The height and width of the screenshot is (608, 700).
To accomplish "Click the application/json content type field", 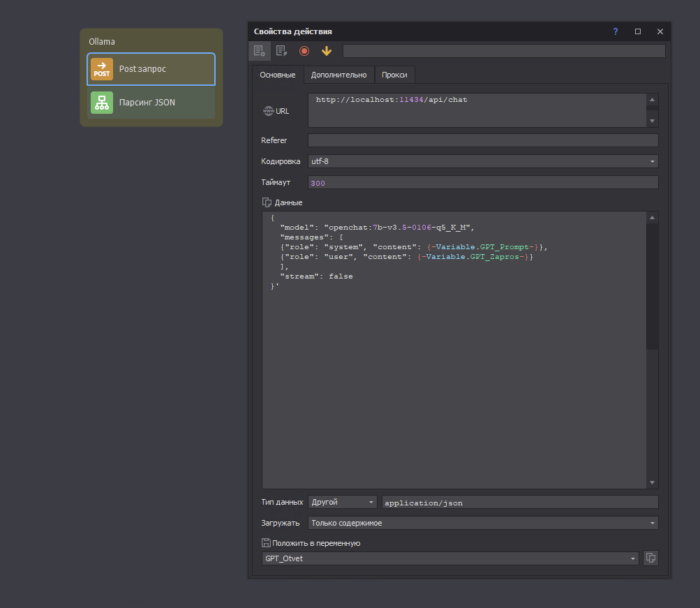I will point(519,502).
